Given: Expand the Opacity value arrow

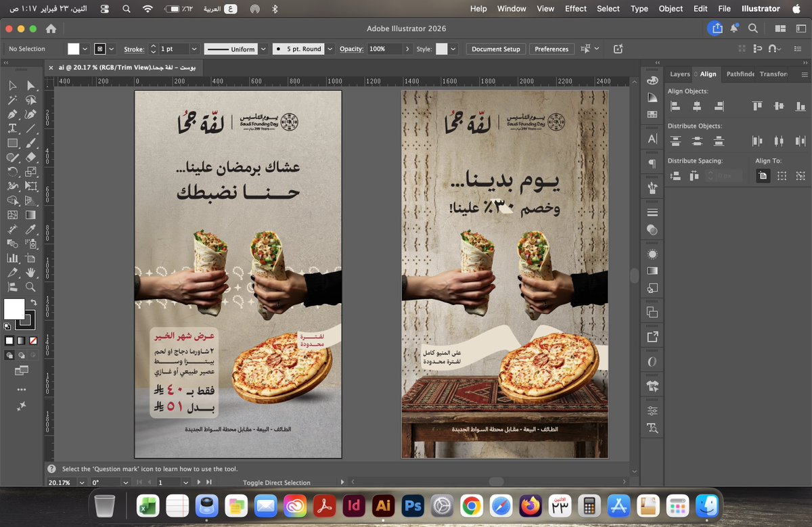Looking at the screenshot, I should pyautogui.click(x=407, y=49).
